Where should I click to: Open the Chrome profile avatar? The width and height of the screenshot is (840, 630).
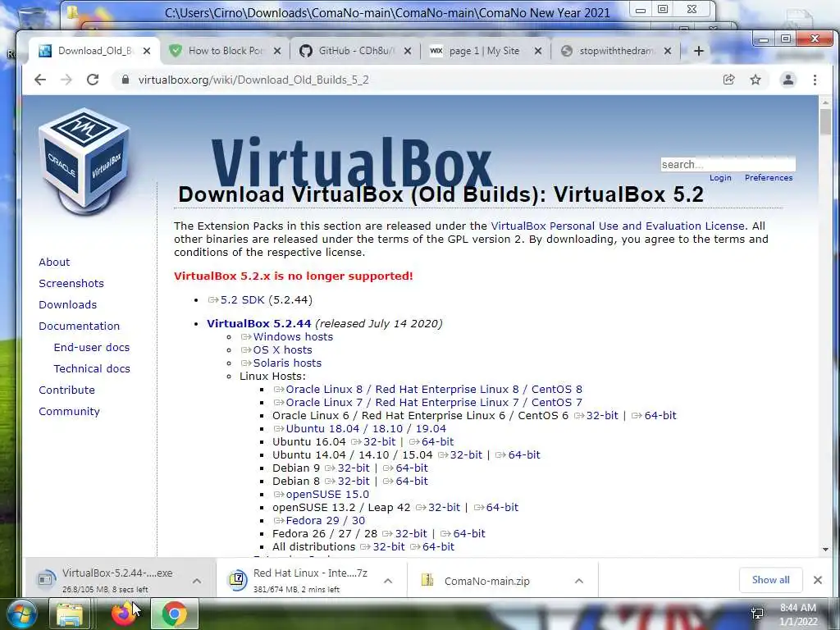[788, 80]
